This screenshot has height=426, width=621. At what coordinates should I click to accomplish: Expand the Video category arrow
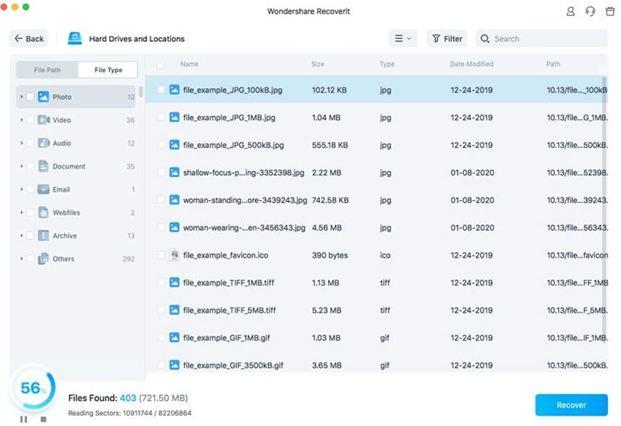(21, 120)
